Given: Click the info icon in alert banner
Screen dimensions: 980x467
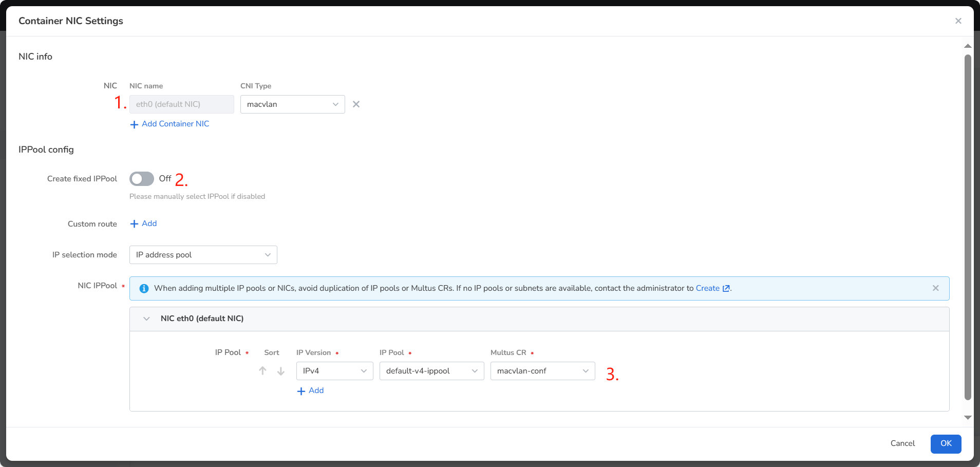Looking at the screenshot, I should [144, 289].
